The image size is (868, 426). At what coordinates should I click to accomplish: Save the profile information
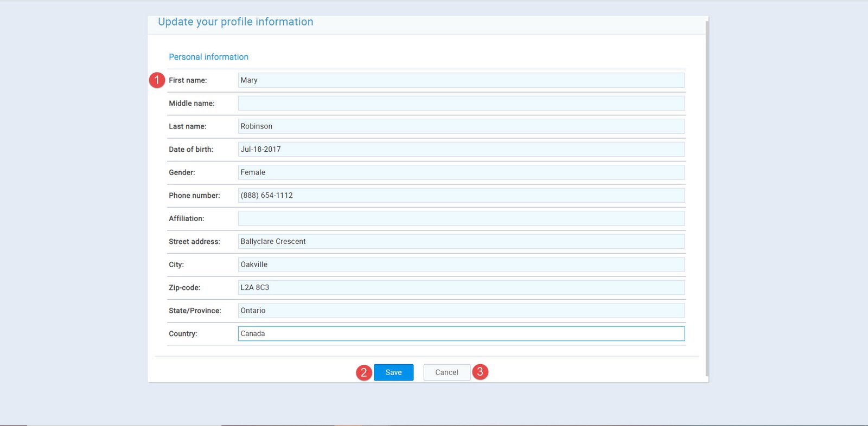(393, 372)
